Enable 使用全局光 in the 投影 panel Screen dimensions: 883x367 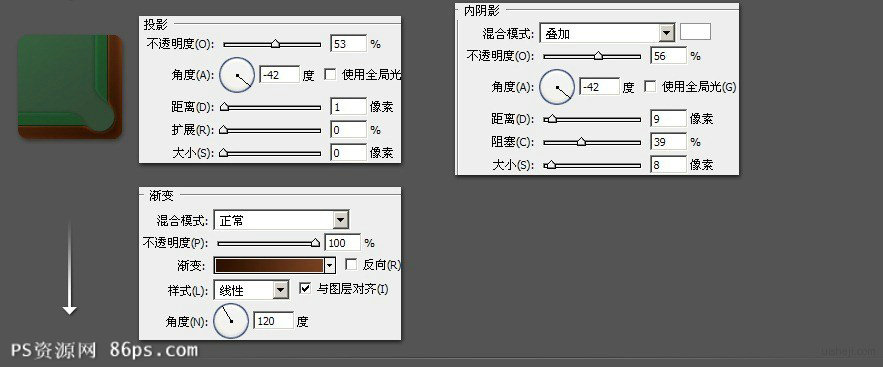tap(331, 74)
